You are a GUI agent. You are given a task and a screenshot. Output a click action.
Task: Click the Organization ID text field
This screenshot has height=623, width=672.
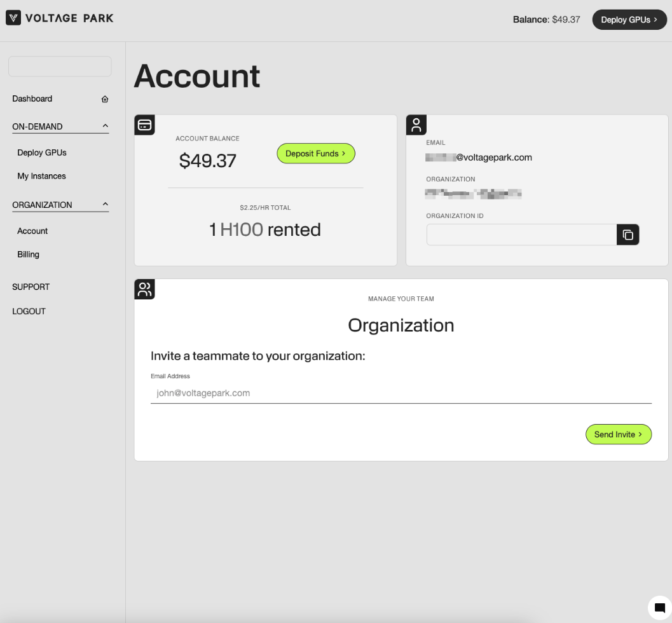click(521, 235)
